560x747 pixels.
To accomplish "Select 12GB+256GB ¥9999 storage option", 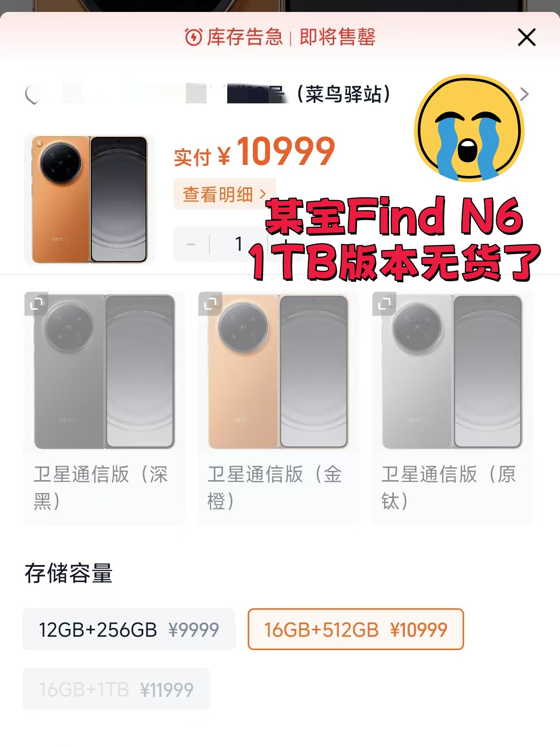I will tap(129, 629).
